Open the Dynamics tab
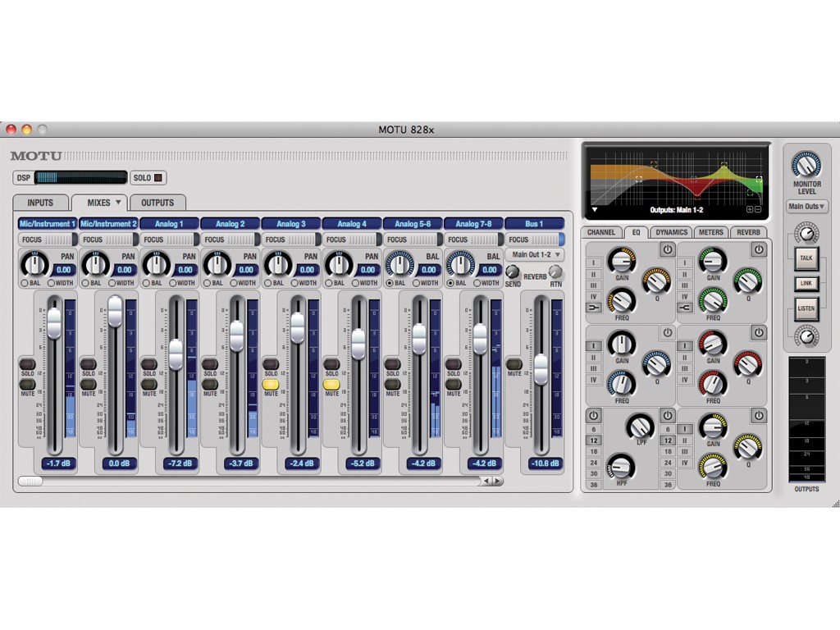Screen dimensions: 840x630 point(671,232)
